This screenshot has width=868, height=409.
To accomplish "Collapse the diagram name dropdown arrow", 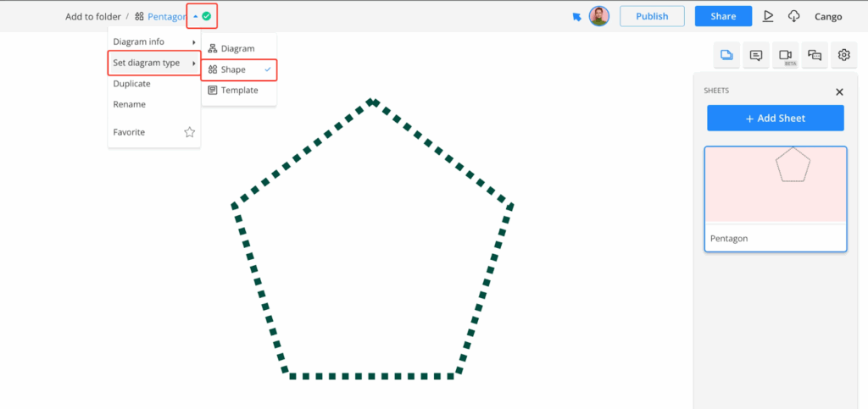I will point(195,16).
